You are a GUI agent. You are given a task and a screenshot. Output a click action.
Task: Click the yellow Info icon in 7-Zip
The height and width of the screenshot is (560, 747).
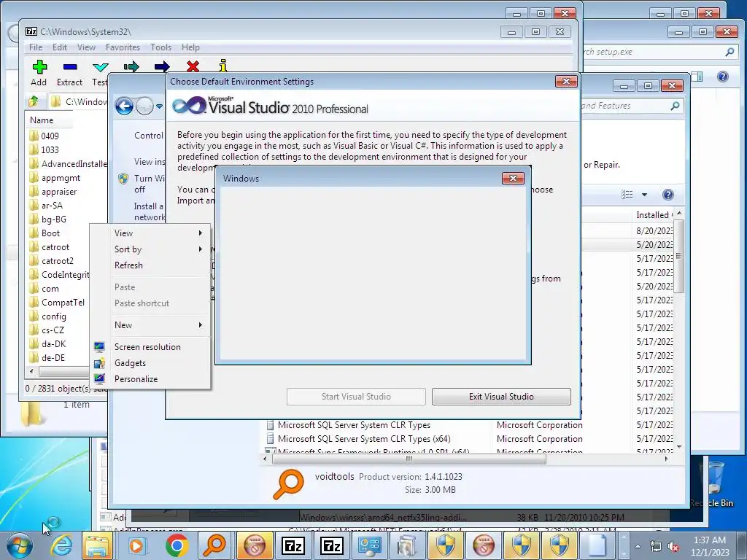pyautogui.click(x=223, y=66)
